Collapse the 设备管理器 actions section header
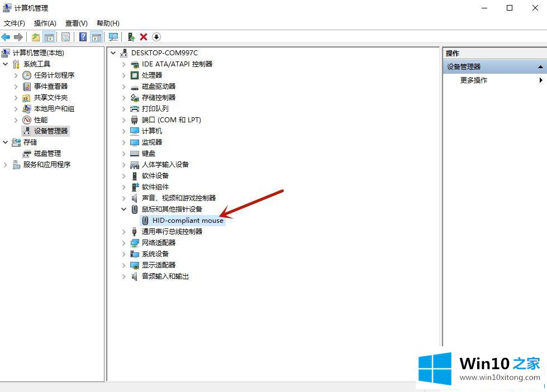The image size is (547, 392). pyautogui.click(x=540, y=67)
